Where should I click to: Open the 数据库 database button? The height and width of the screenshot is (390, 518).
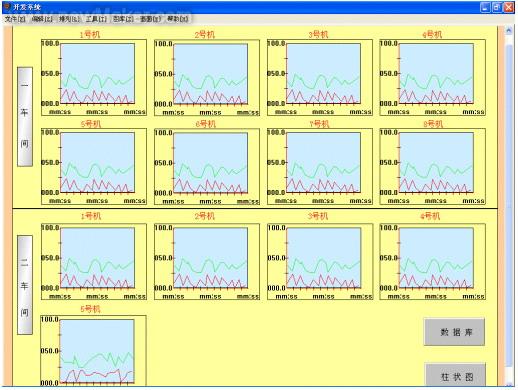[454, 332]
